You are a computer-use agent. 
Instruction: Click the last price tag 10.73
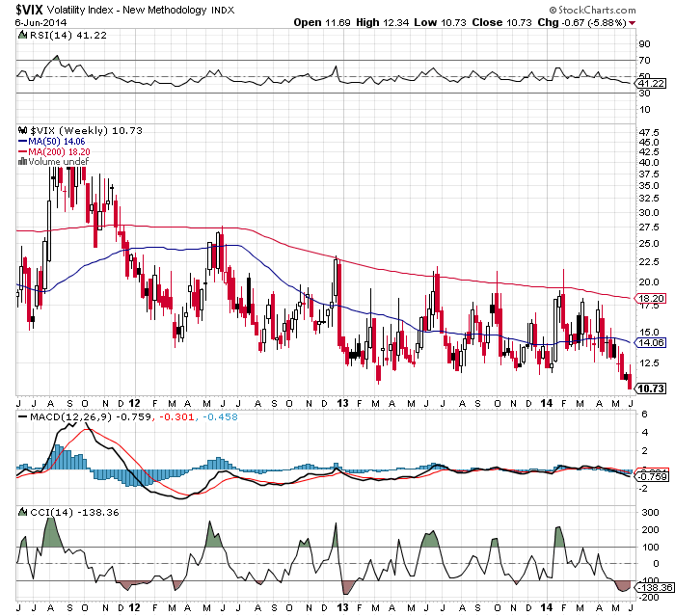tap(653, 388)
